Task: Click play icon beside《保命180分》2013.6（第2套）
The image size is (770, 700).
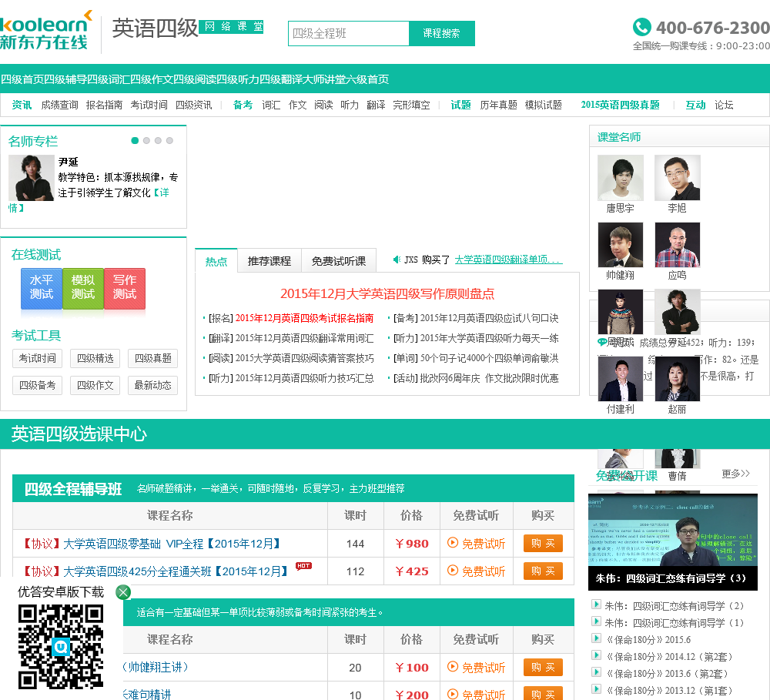Action: pyautogui.click(x=596, y=672)
